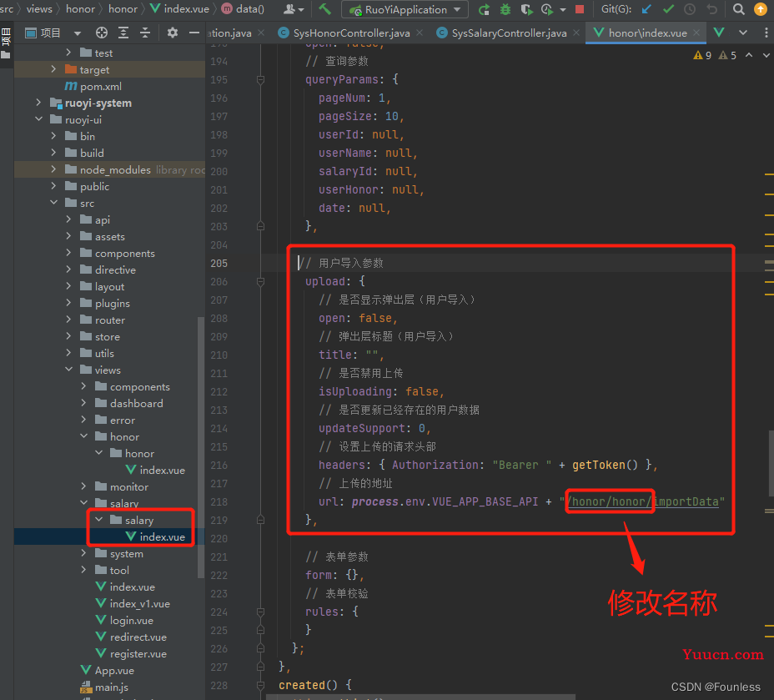Run with coverage shield icon
Image resolution: width=774 pixels, height=700 pixels.
click(x=526, y=9)
